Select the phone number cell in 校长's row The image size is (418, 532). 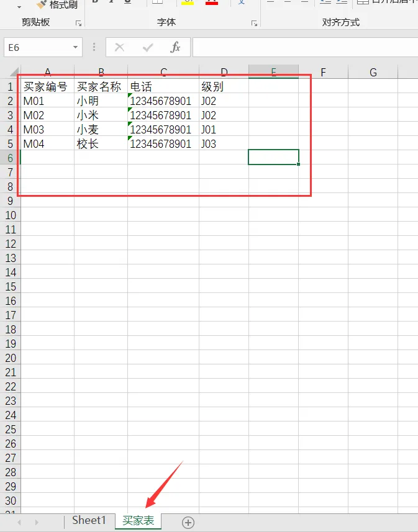163,143
